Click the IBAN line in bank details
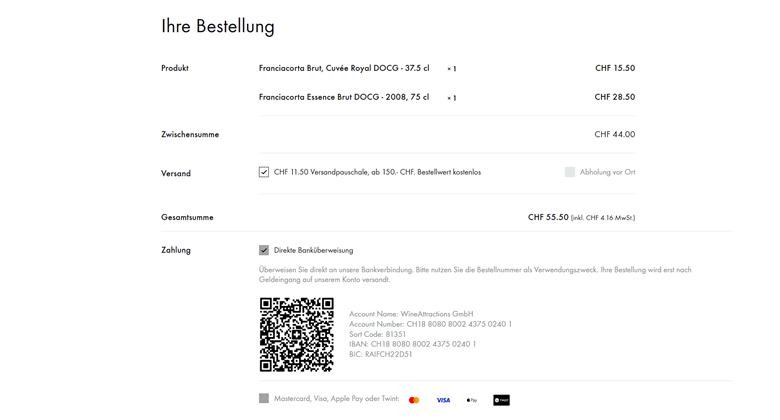 [x=412, y=344]
